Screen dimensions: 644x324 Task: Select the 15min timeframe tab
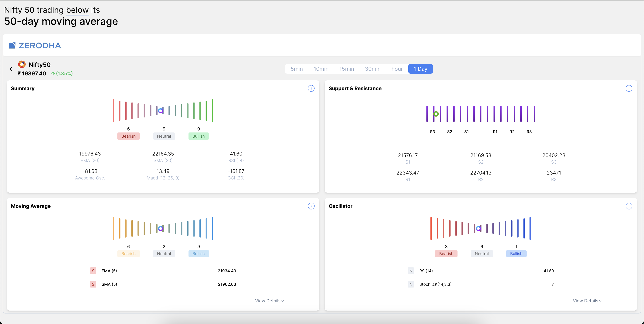tap(347, 69)
